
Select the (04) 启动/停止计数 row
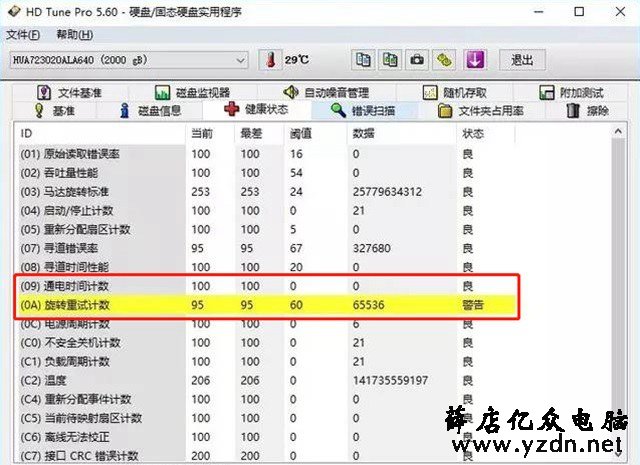pyautogui.click(x=265, y=211)
